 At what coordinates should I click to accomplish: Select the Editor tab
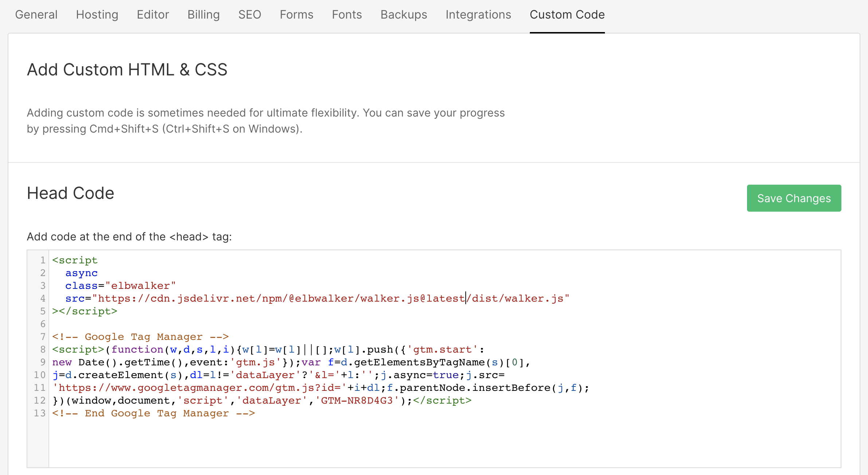[153, 15]
